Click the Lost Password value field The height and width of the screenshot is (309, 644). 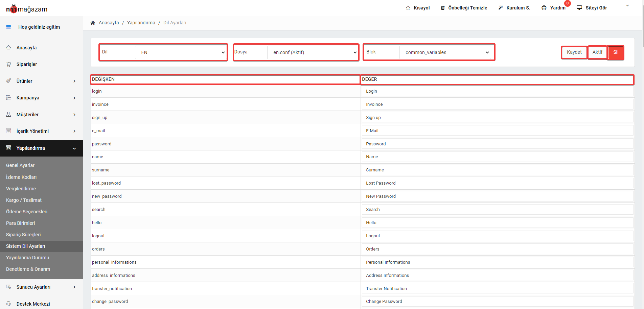(x=498, y=183)
